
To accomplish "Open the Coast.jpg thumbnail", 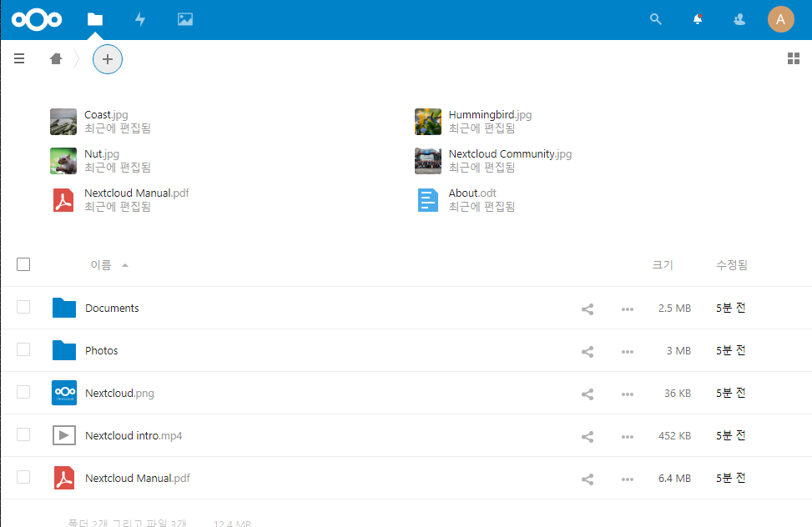I will (63, 122).
